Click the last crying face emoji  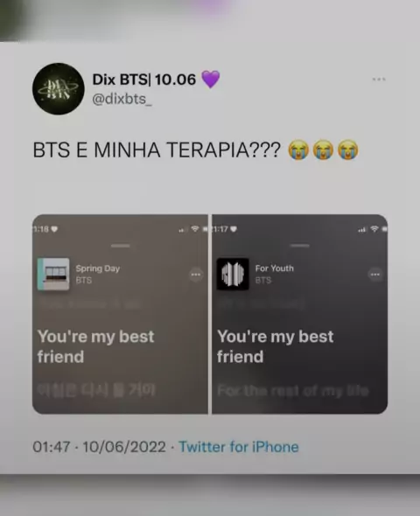click(348, 150)
